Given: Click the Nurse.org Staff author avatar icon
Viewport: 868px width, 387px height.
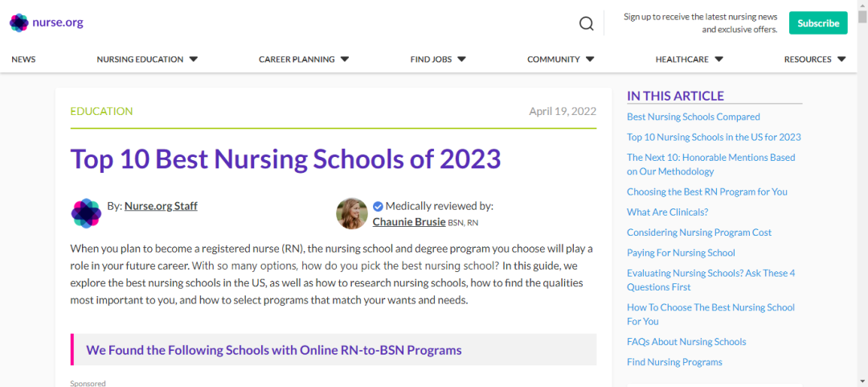Looking at the screenshot, I should point(86,213).
